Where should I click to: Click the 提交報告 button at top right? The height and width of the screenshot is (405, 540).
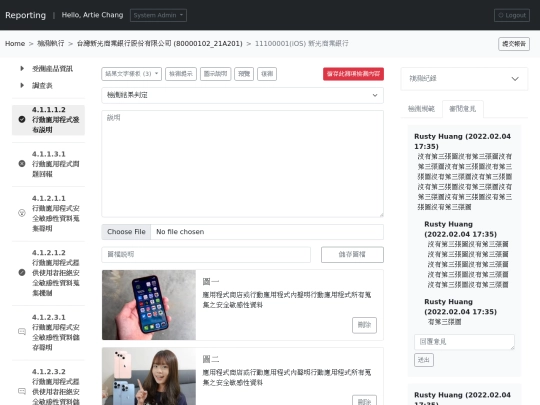(x=514, y=44)
